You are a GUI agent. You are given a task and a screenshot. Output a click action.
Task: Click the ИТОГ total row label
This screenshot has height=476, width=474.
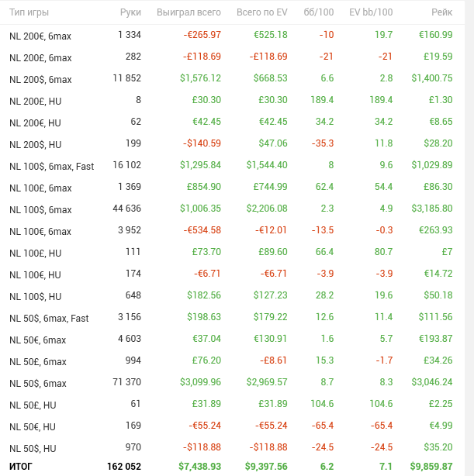[x=21, y=467]
